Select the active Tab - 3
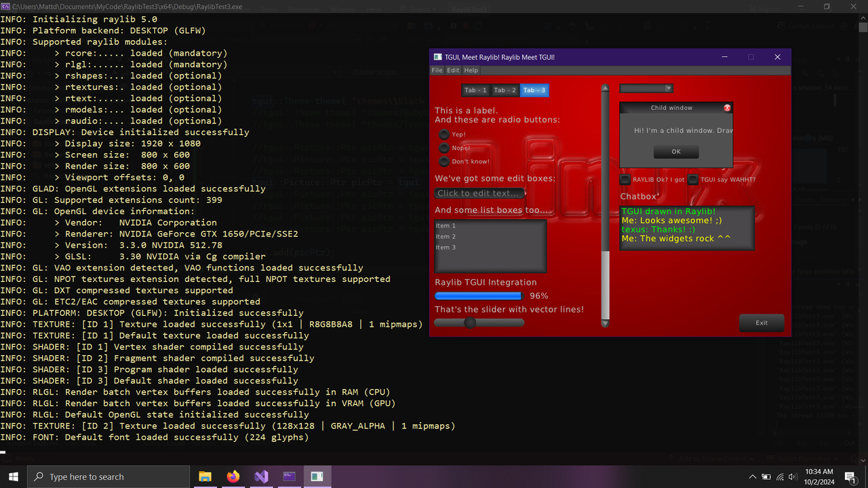The height and width of the screenshot is (488, 868). pos(534,90)
